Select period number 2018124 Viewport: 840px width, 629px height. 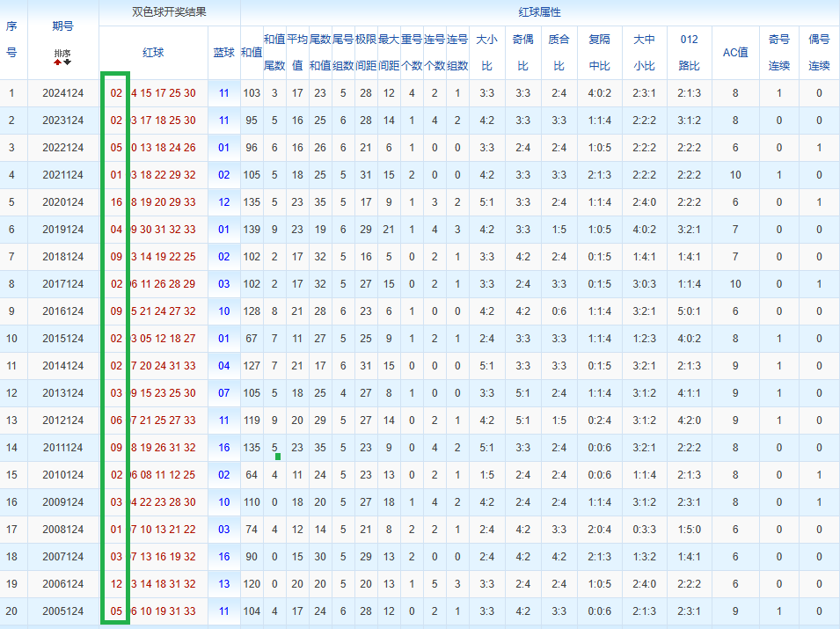click(62, 257)
